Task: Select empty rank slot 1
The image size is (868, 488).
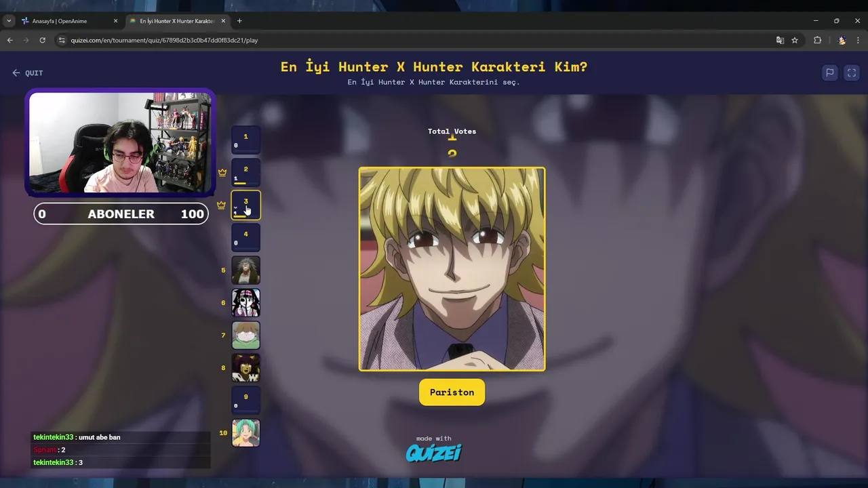Action: 245,140
